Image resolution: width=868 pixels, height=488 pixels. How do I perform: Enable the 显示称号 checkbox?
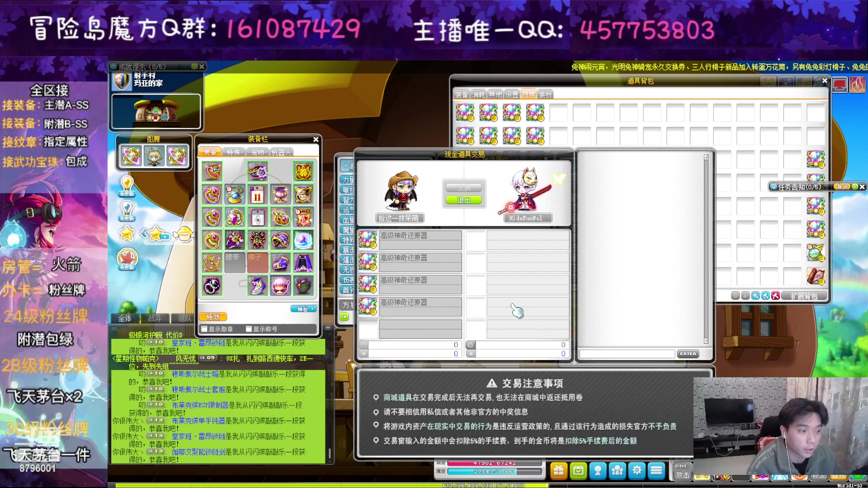pos(249,329)
